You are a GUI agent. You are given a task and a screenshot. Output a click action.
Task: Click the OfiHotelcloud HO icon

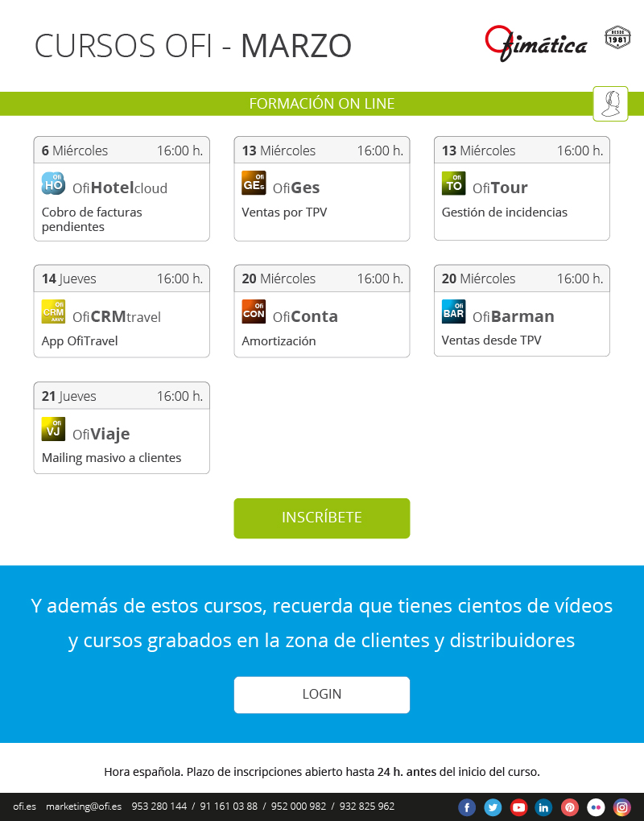click(x=53, y=184)
